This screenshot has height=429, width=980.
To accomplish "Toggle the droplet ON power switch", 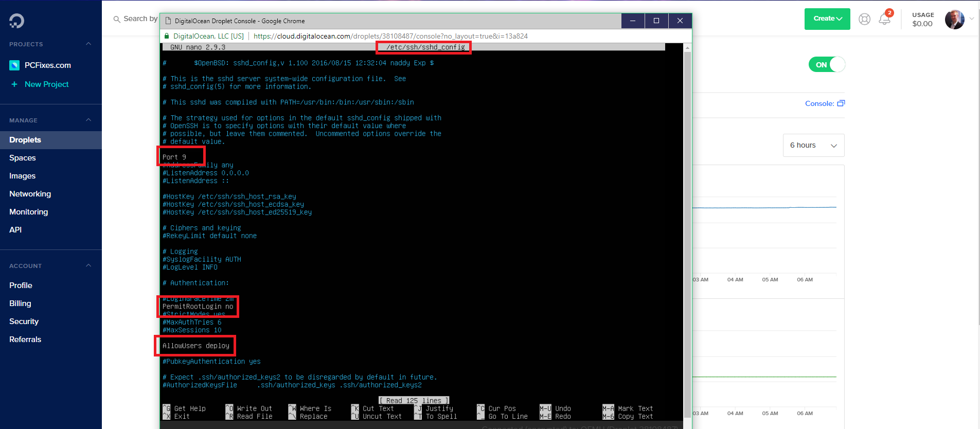I will [827, 64].
